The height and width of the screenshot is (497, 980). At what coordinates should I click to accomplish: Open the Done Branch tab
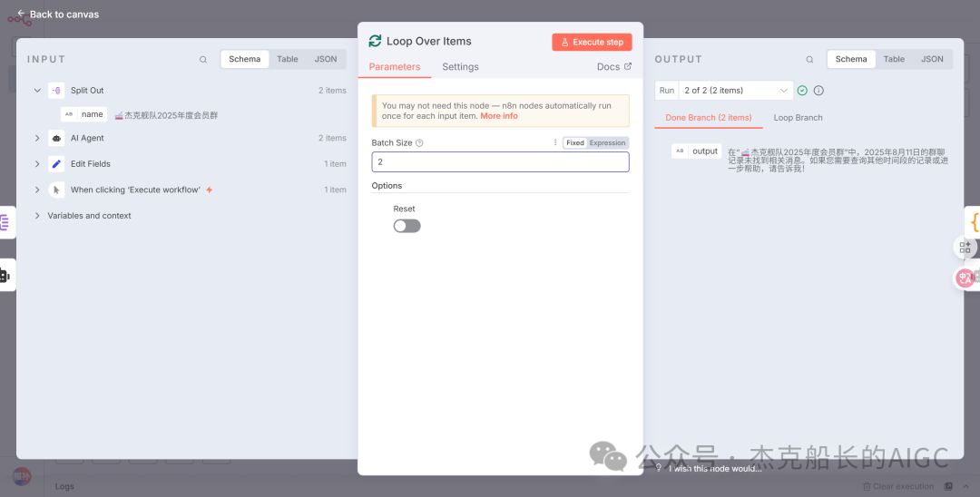click(x=709, y=118)
